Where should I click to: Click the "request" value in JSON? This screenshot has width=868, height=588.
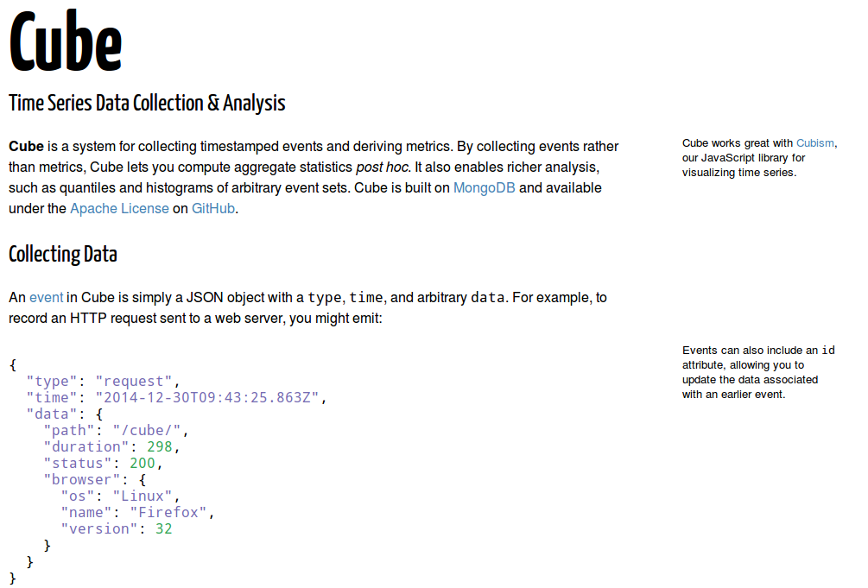(x=135, y=381)
